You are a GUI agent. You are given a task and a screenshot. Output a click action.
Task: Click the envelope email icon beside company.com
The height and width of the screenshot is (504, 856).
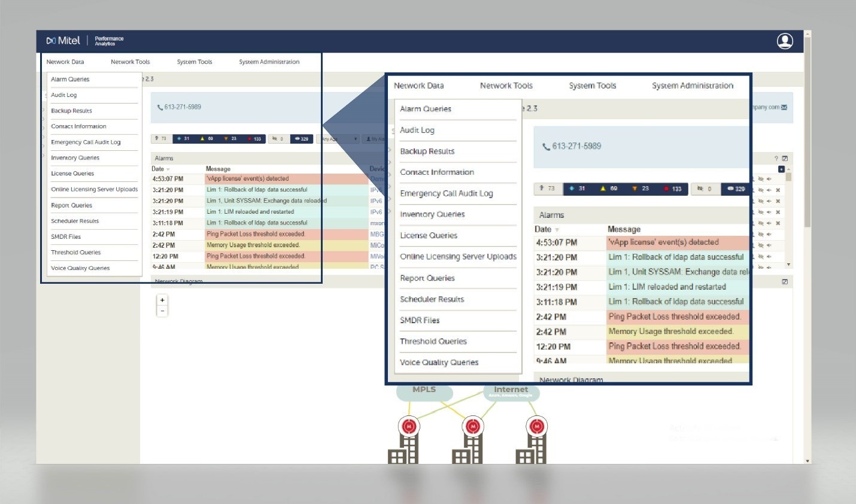click(784, 107)
